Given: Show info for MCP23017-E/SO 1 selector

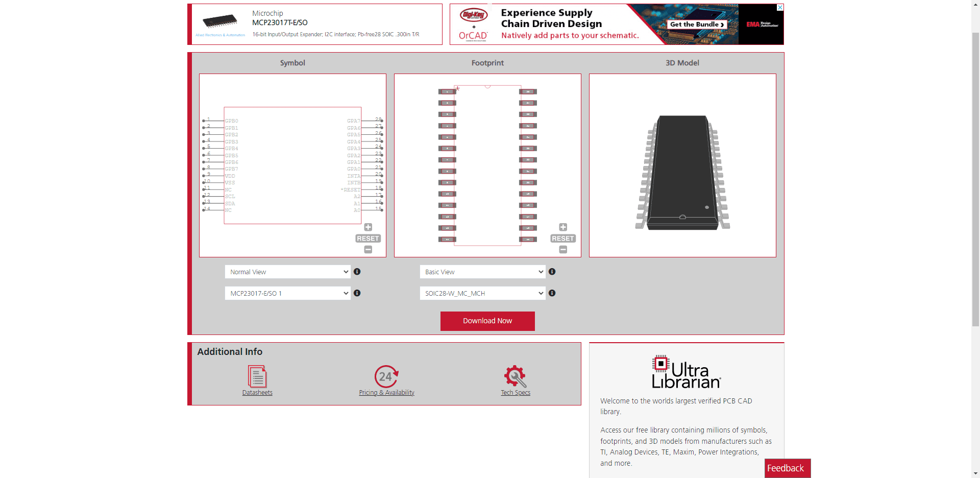Looking at the screenshot, I should (x=357, y=293).
